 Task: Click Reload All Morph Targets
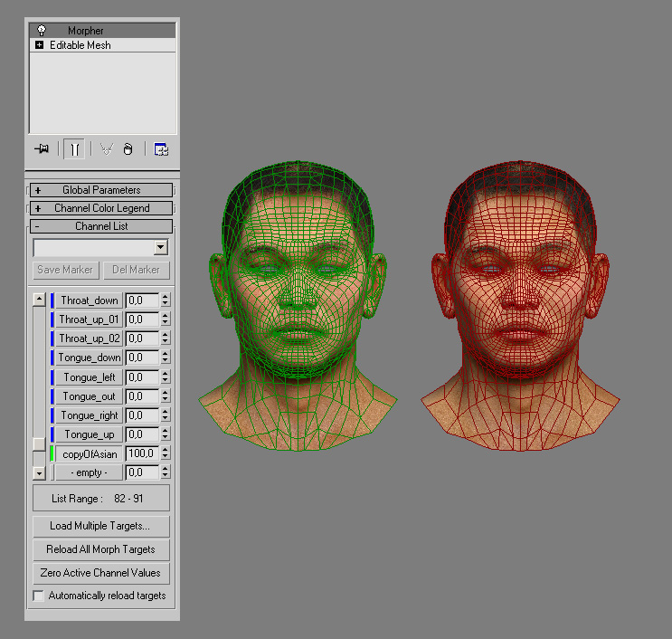click(100, 549)
